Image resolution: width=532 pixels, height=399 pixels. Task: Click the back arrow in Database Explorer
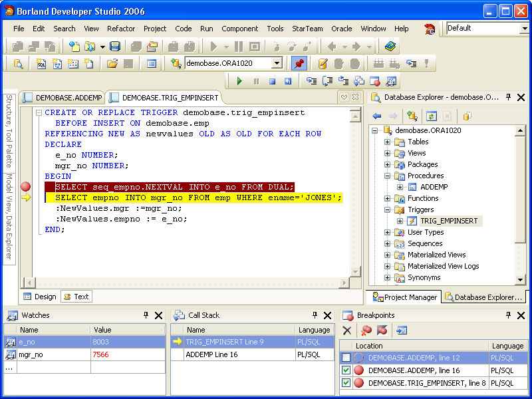[x=376, y=116]
